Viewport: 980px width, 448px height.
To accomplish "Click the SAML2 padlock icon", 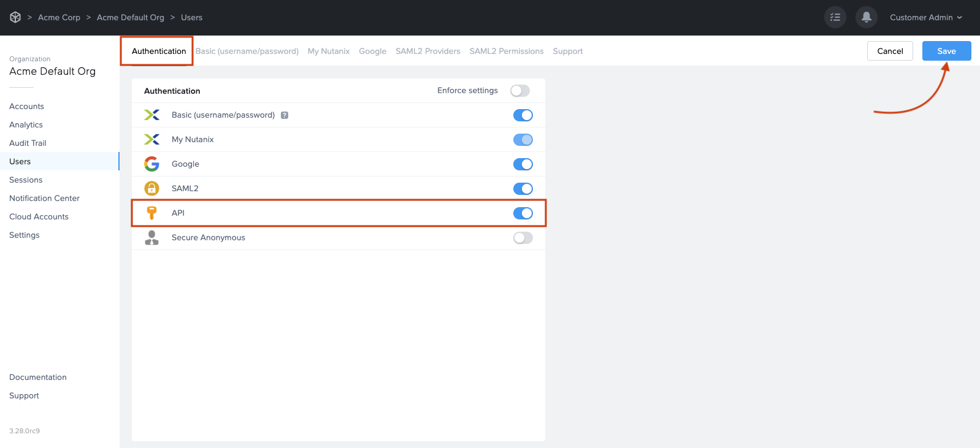I will (151, 189).
